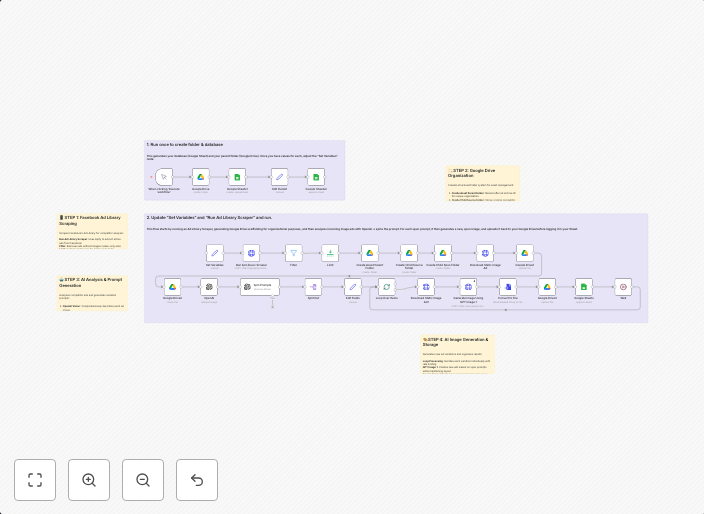This screenshot has height=514, width=704.
Task: Click the STEP 2 Google Drive Organization note
Action: (483, 184)
